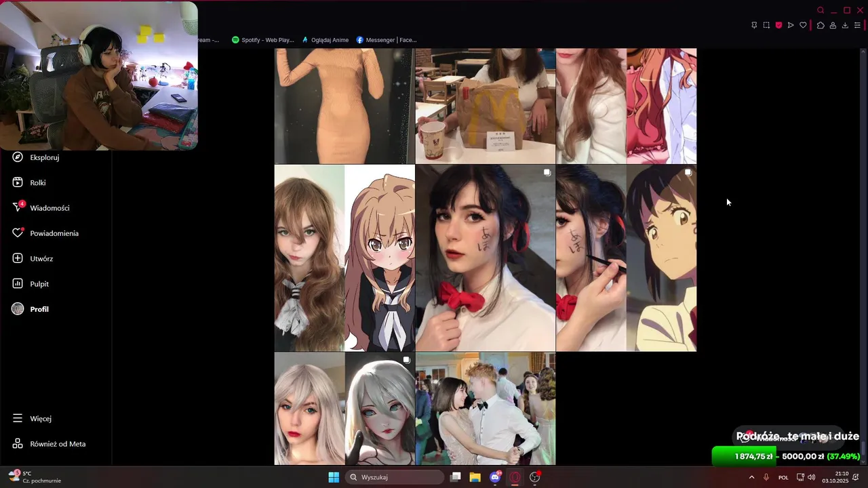Screen dimensions: 868x488
Task: Open browser extensions cube icon
Action: click(x=821, y=25)
